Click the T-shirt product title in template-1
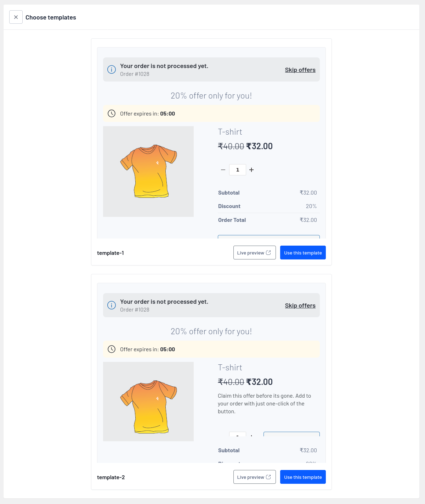Screen dimensions: 425x504 [x=230, y=132]
